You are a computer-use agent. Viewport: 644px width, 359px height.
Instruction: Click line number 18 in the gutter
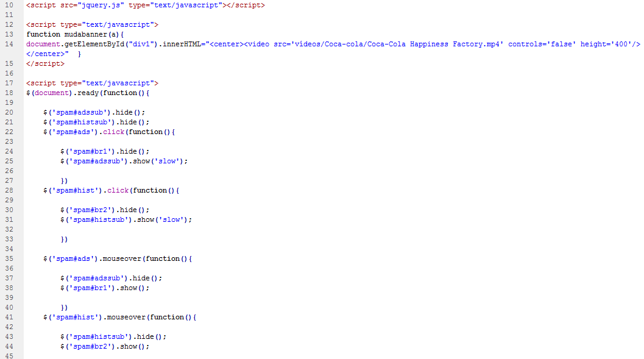[x=9, y=93]
